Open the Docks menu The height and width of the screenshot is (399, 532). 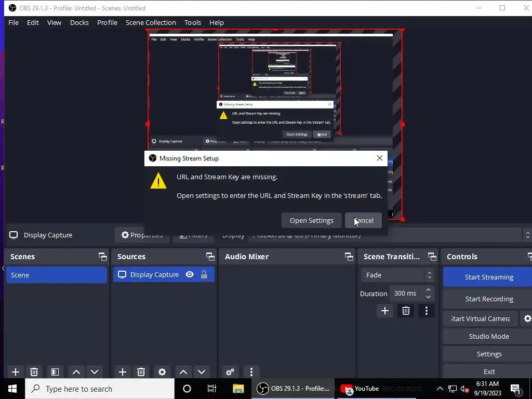point(79,22)
